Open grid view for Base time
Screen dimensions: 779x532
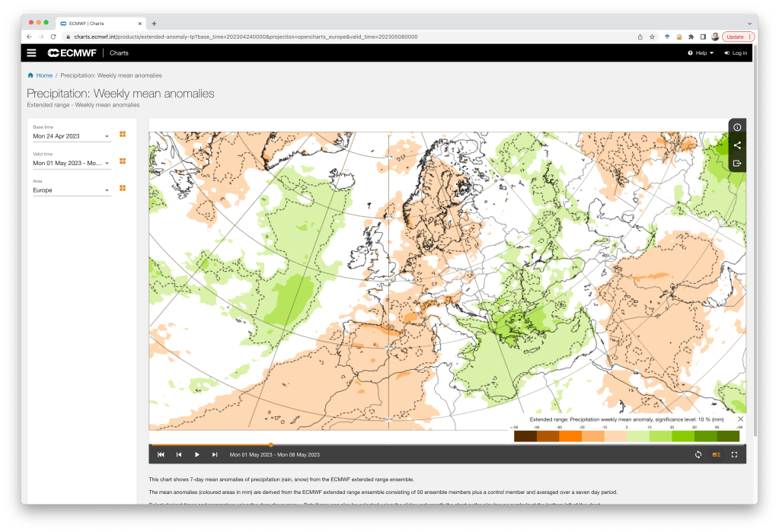tap(123, 135)
